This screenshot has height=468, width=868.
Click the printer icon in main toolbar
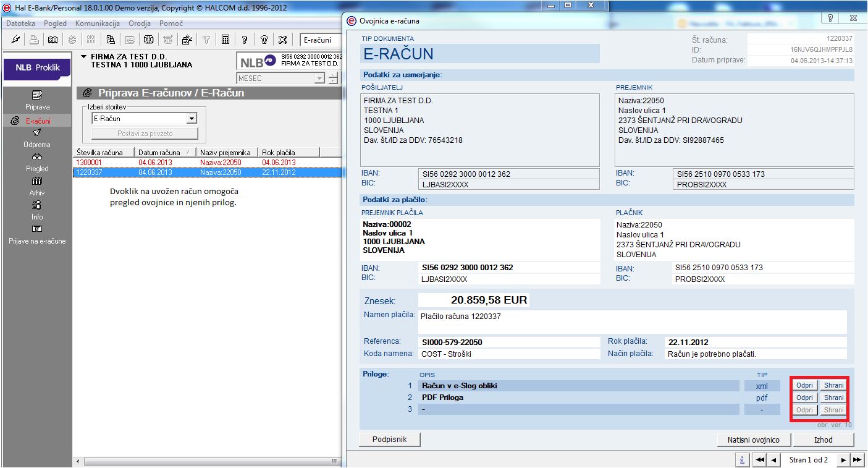pyautogui.click(x=34, y=40)
